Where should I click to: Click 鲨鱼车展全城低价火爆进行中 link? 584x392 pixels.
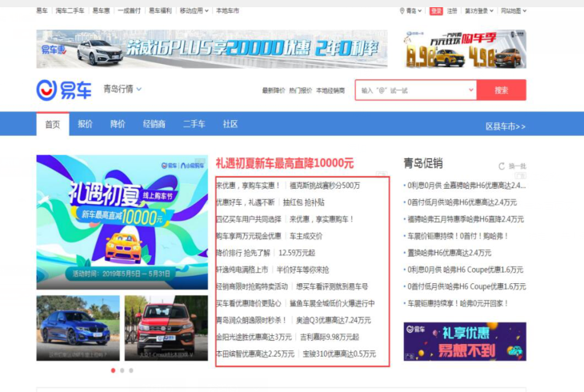pos(332,303)
